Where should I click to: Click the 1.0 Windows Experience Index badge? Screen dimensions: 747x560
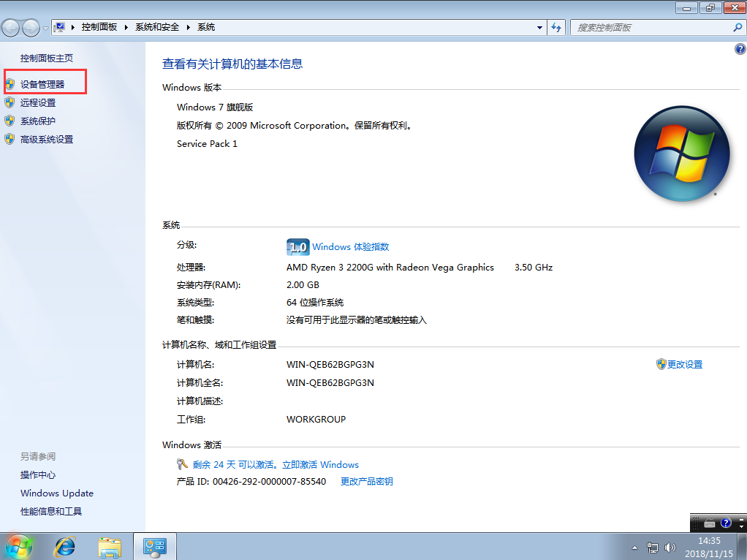point(297,247)
